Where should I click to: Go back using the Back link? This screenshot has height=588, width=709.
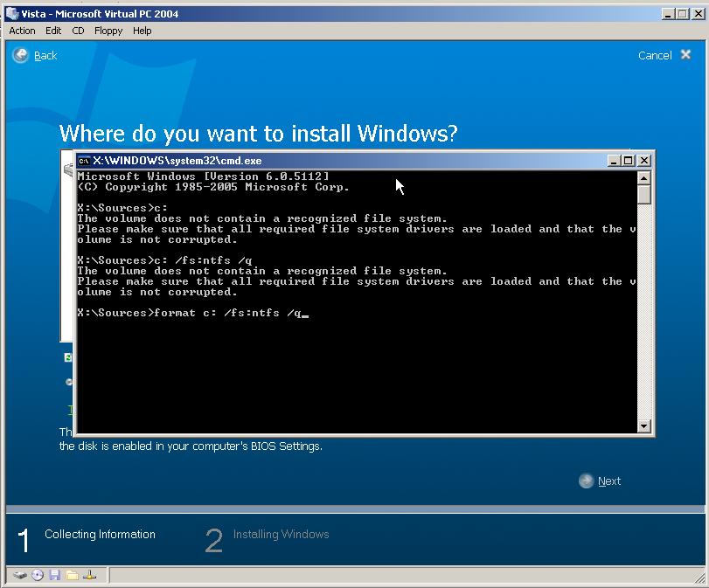point(45,56)
